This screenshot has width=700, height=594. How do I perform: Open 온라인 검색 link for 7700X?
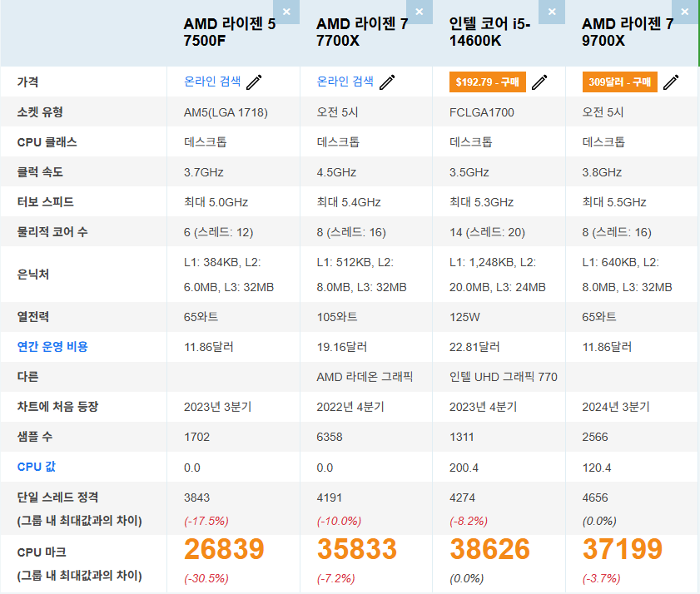[x=345, y=82]
